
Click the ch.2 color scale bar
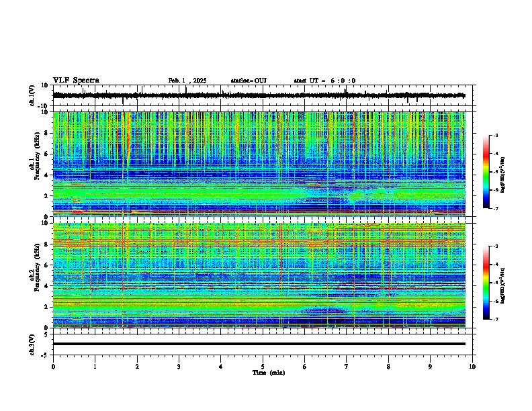coord(486,283)
